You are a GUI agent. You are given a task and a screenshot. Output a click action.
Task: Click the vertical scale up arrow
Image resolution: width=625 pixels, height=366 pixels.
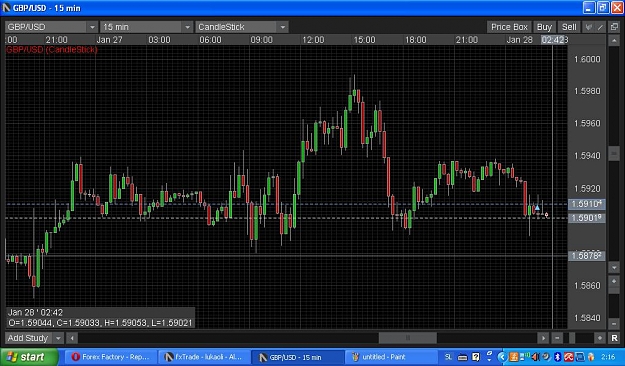pos(614,40)
